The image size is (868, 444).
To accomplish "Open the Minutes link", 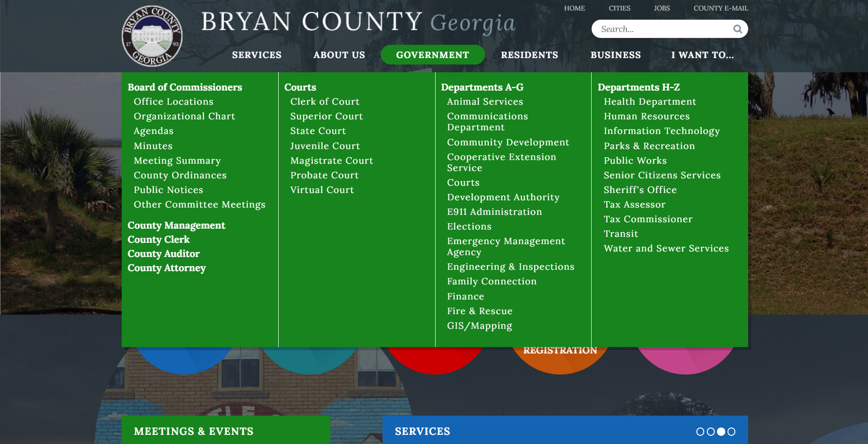I will click(x=153, y=146).
